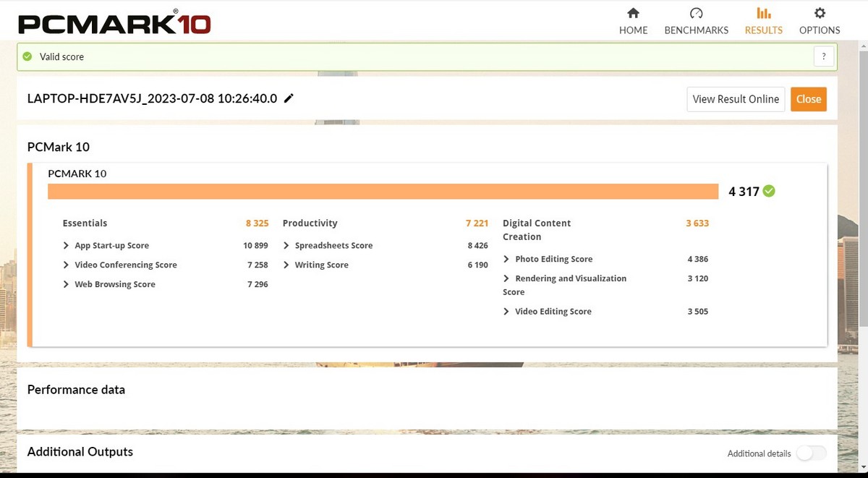The image size is (868, 478).
Task: Click the Valid score banner text
Action: (x=61, y=56)
